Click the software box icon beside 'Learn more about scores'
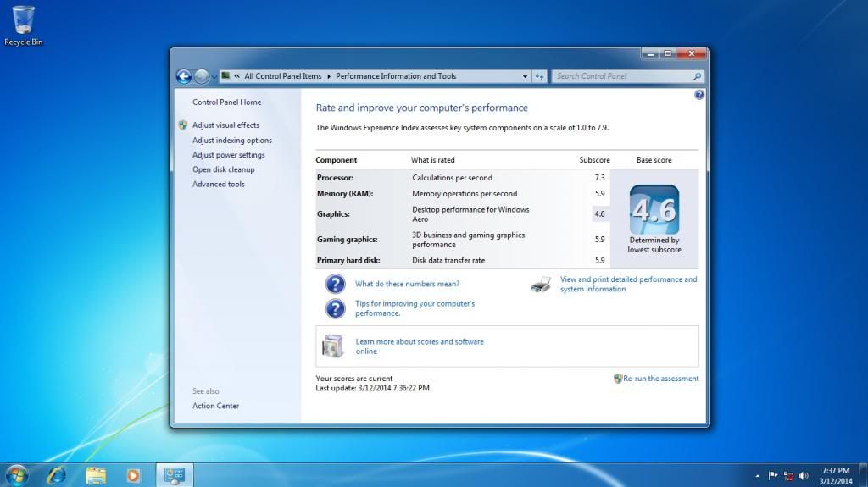 tap(333, 346)
